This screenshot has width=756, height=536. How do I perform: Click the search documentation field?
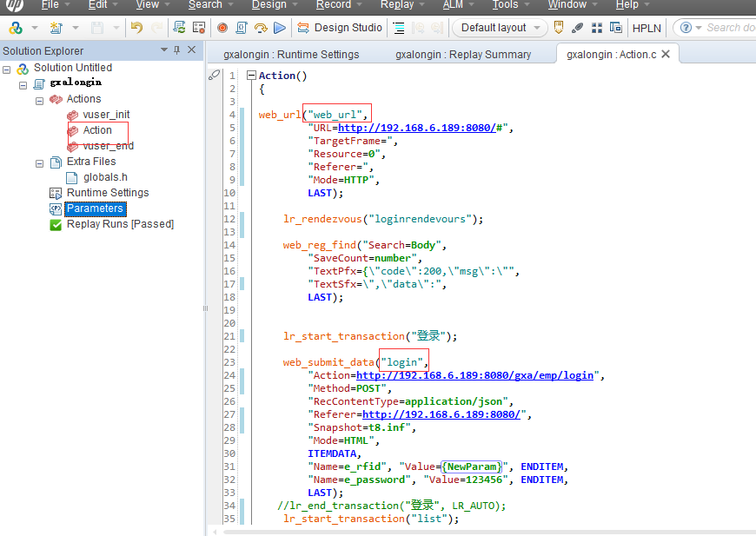pos(731,28)
